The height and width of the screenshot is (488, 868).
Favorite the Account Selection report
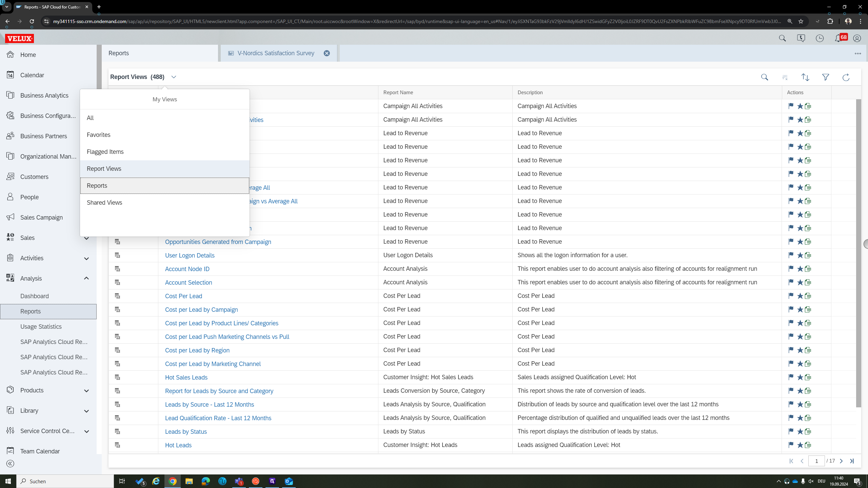(x=800, y=282)
